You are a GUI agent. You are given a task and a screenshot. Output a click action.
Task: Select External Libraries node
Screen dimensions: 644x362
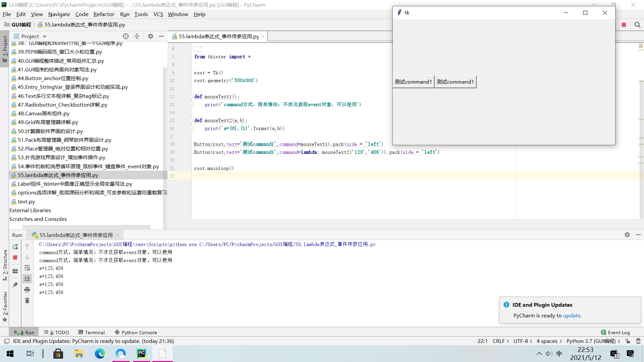point(30,210)
